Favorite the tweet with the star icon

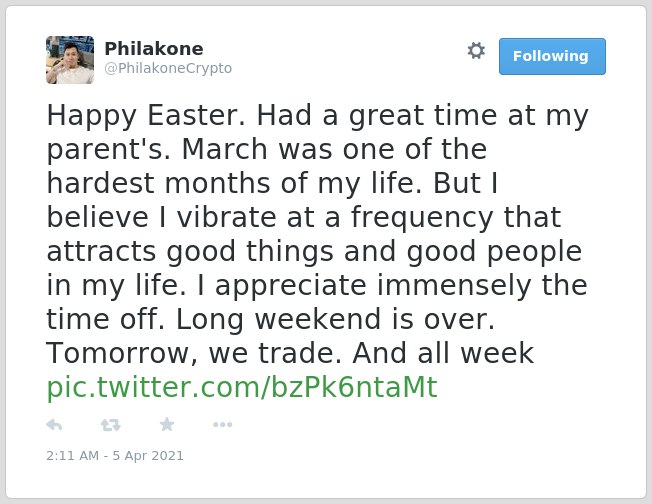click(x=167, y=425)
